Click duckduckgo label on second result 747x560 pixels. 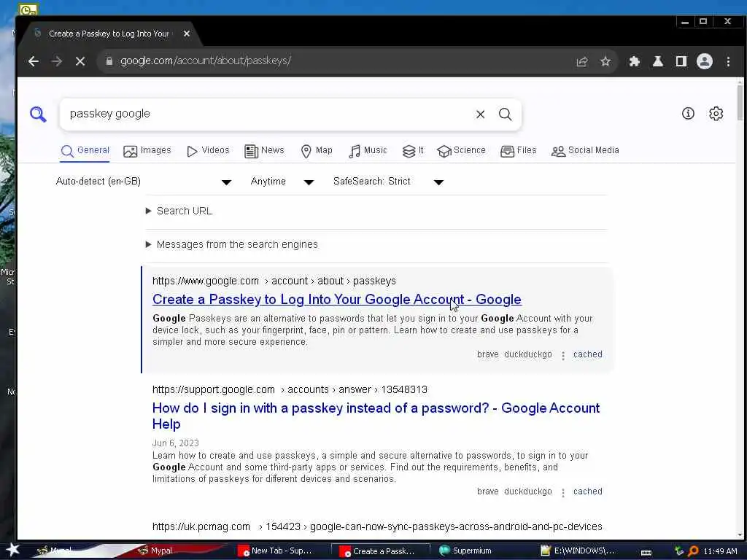click(x=528, y=491)
